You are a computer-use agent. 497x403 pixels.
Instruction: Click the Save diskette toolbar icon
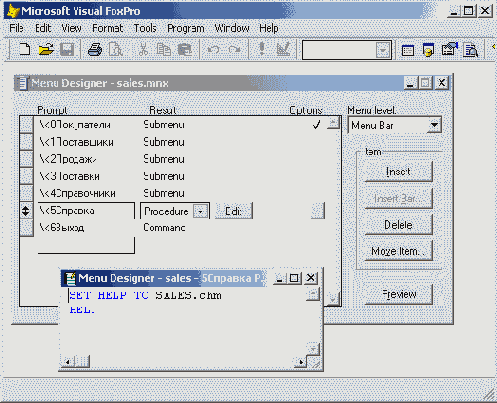click(x=67, y=50)
